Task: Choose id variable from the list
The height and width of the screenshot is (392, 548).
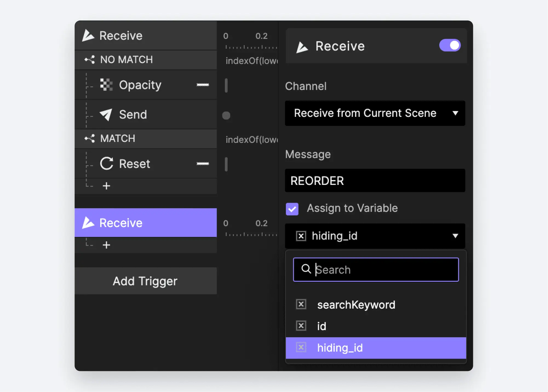Action: 322,326
